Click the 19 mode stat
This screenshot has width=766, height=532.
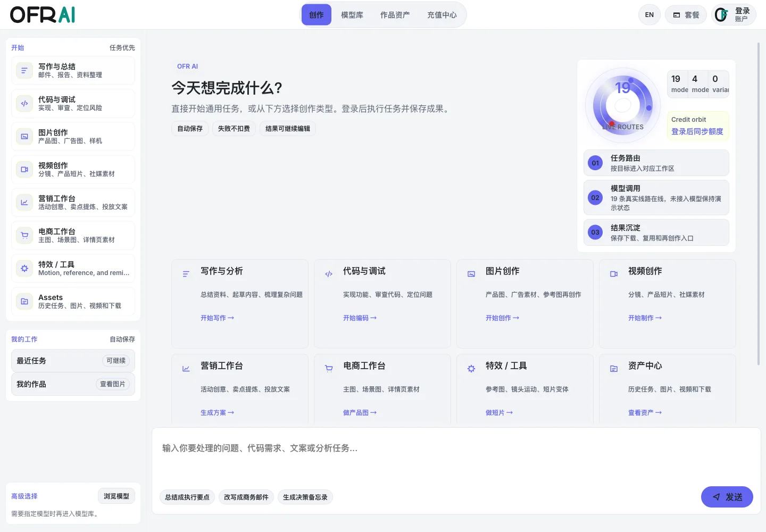tap(678, 84)
